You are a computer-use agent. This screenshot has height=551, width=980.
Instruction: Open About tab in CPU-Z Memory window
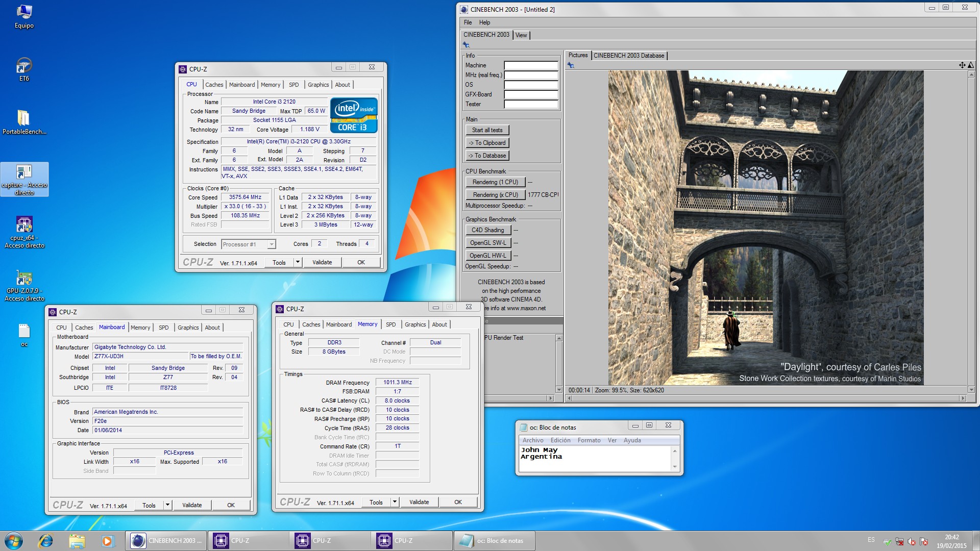click(x=439, y=324)
